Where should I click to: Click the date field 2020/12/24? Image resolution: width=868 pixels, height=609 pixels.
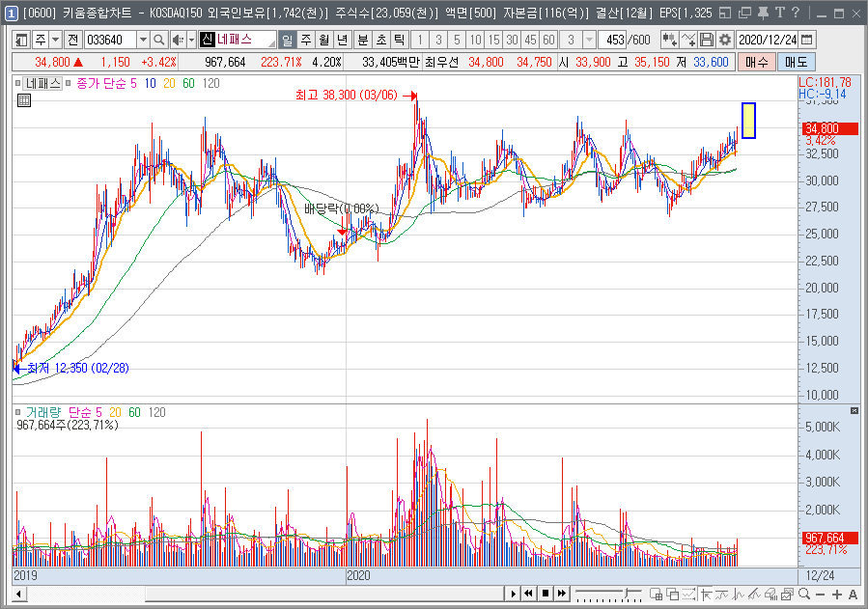point(768,40)
